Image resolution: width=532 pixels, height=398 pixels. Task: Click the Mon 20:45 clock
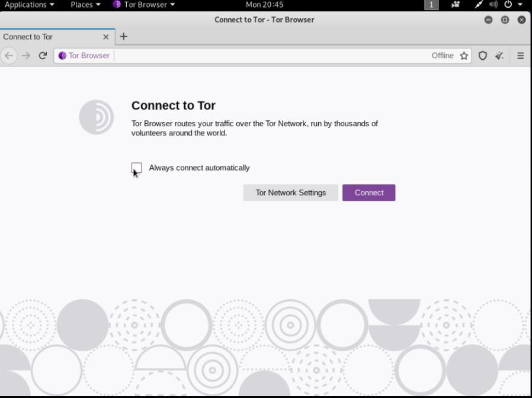point(265,5)
